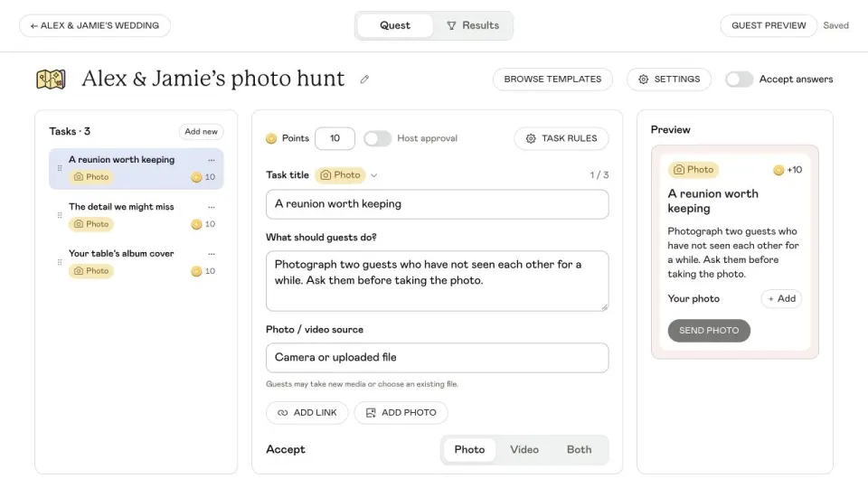Click Add new task button
The width and height of the screenshot is (868, 488).
pos(201,132)
